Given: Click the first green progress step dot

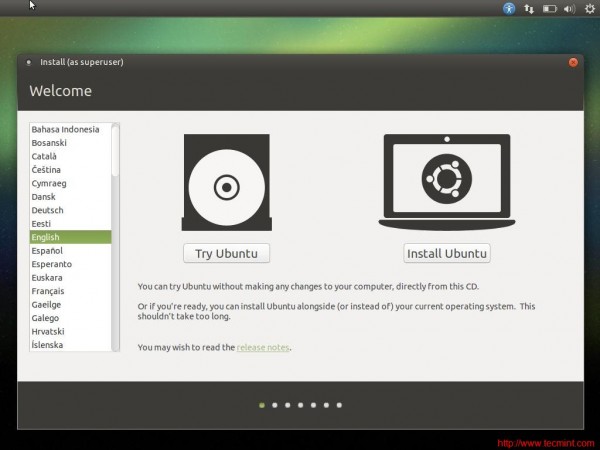Looking at the screenshot, I should click(262, 405).
